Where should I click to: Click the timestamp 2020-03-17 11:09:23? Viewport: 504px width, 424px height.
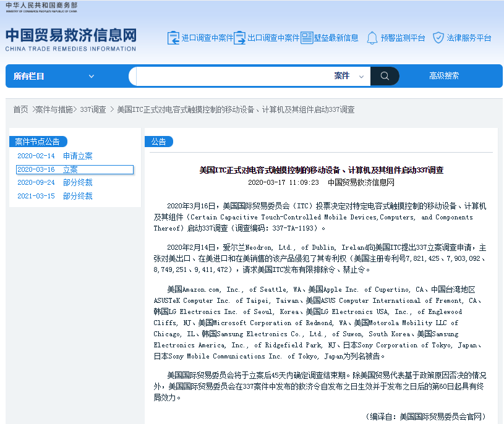283,182
